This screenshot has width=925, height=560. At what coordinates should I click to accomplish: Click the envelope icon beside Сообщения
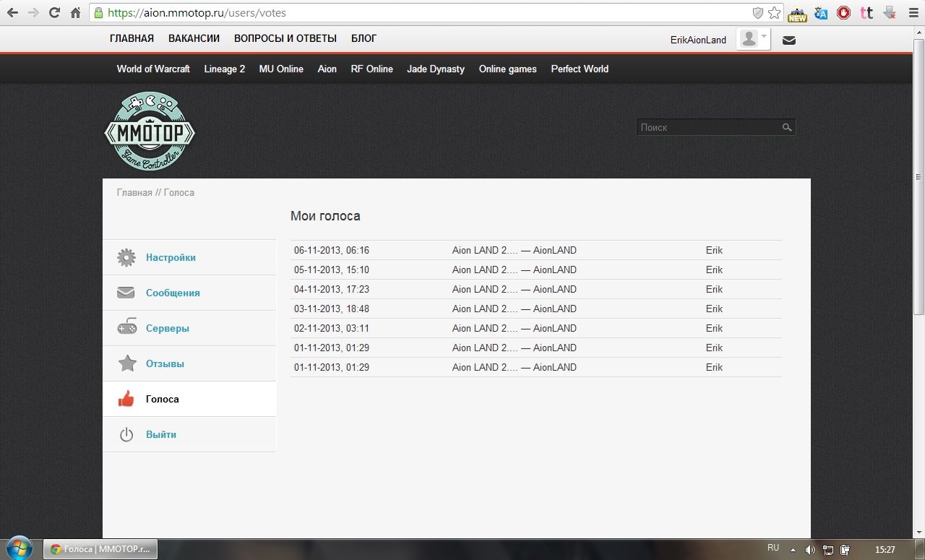pos(126,293)
